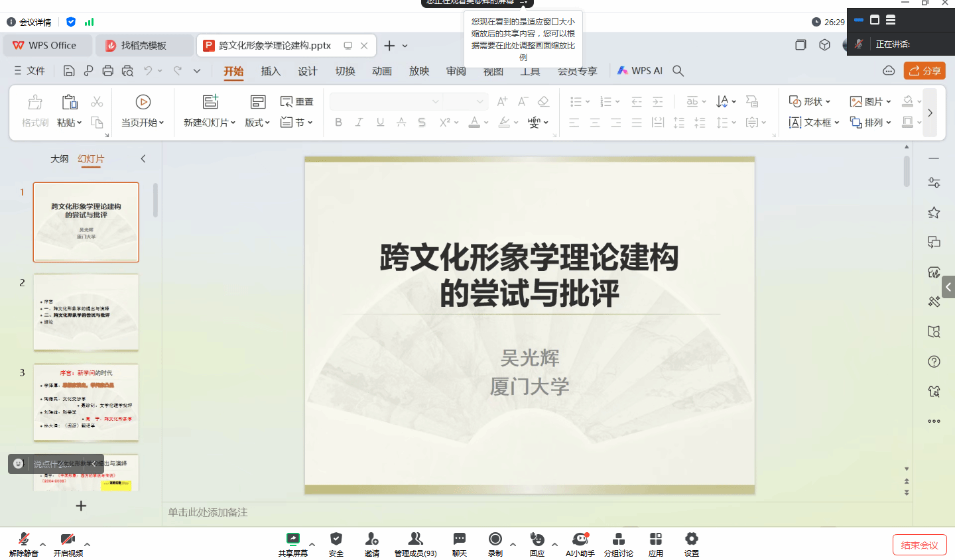The width and height of the screenshot is (955, 560).
Task: Open the Shapes (形状) dropdown
Action: click(810, 101)
